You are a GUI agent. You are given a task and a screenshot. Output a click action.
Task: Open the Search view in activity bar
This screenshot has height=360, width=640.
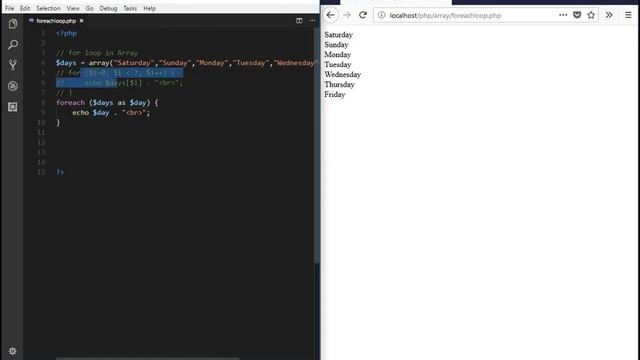[13, 44]
